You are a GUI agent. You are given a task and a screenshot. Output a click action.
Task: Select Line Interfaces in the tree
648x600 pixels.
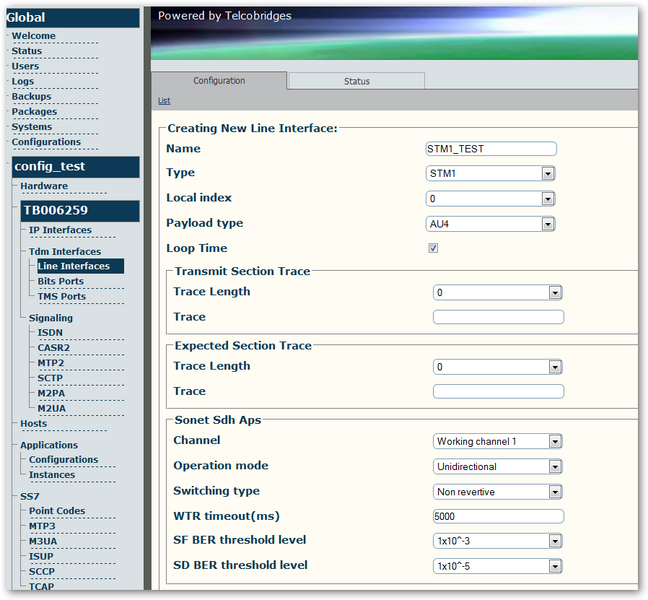click(x=81, y=266)
